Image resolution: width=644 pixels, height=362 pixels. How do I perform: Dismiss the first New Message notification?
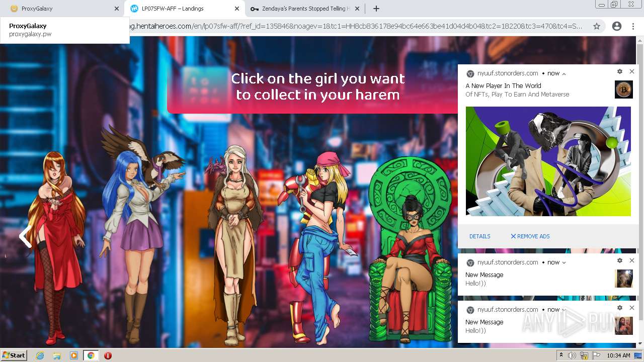pos(632,260)
